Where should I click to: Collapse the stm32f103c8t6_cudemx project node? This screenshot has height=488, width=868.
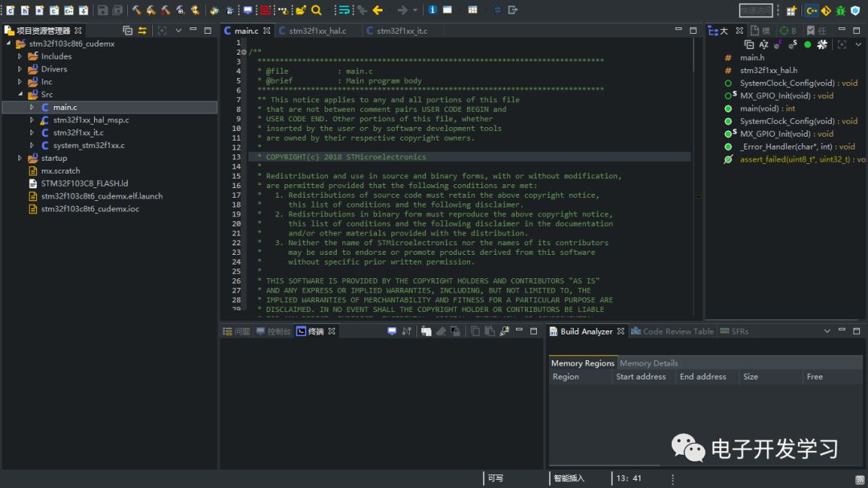tap(8, 43)
